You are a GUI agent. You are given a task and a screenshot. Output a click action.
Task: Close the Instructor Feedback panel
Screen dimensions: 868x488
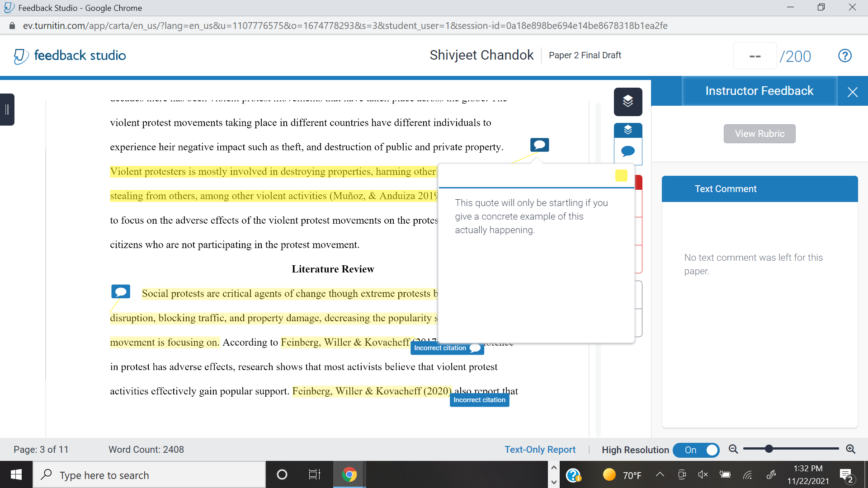(x=852, y=92)
